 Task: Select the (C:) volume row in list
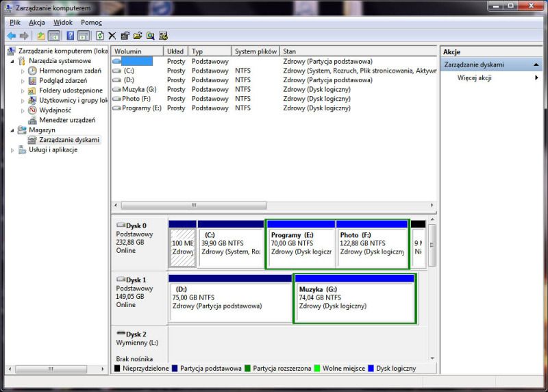[274, 71]
